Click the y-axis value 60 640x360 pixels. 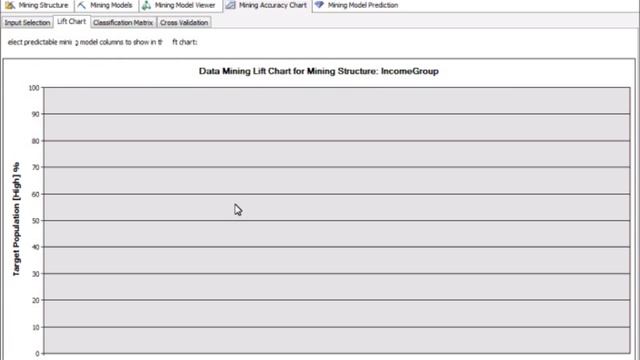tap(36, 194)
